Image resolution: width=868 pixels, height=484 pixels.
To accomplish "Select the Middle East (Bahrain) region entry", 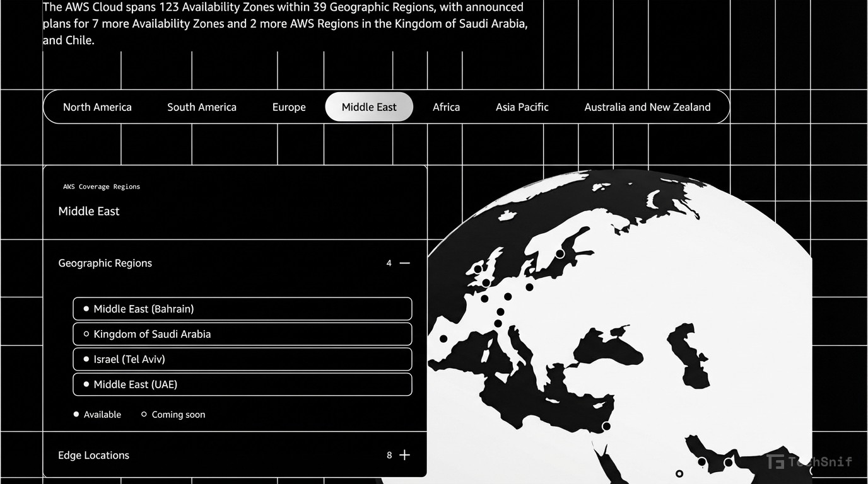I will tap(242, 309).
